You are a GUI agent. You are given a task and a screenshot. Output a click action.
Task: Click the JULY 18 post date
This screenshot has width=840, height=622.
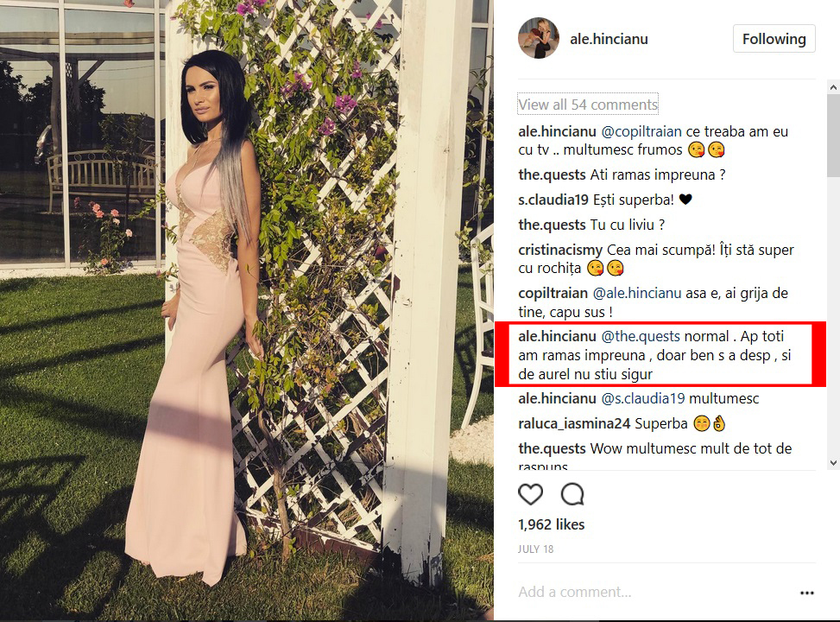(535, 549)
